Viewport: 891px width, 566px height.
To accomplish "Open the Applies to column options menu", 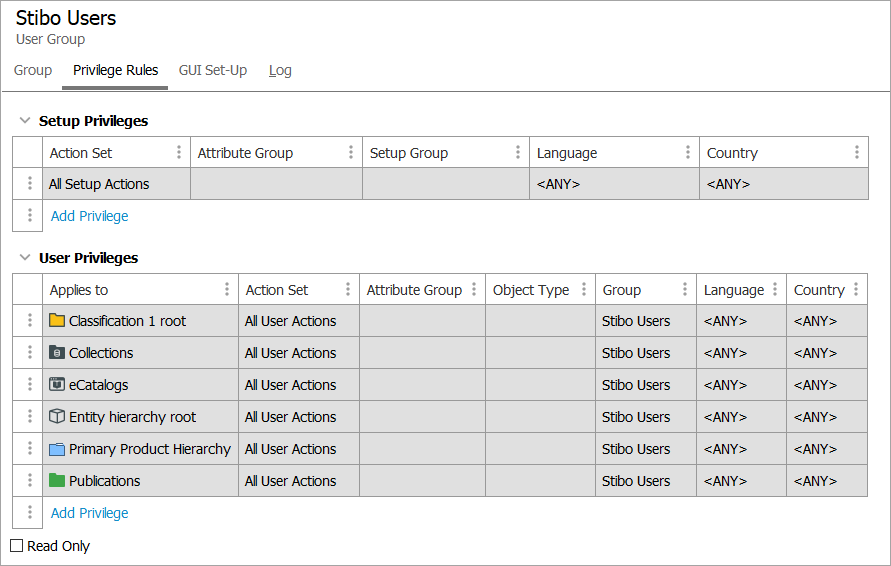I will [227, 290].
